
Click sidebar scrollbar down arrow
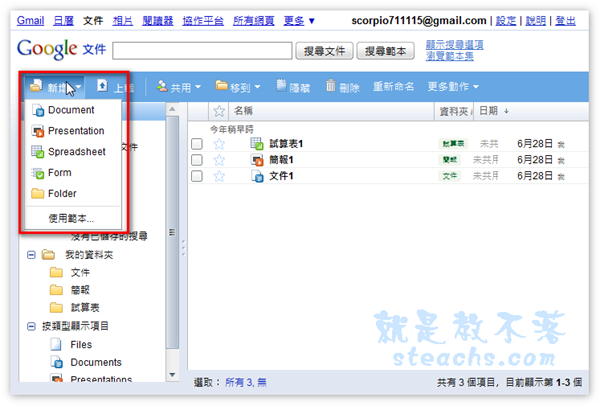[x=172, y=375]
